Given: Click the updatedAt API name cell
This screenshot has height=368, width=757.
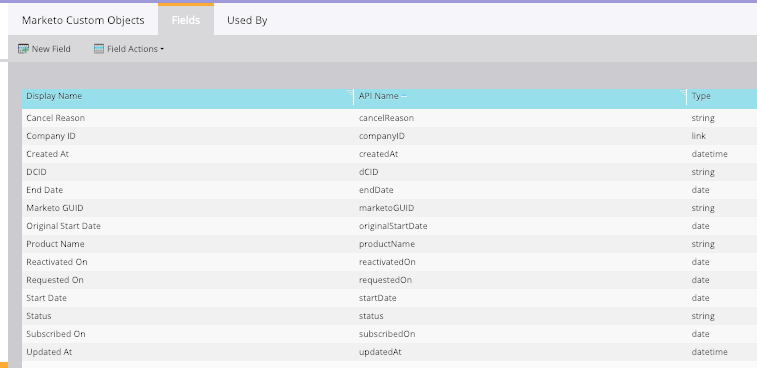Looking at the screenshot, I should (380, 352).
